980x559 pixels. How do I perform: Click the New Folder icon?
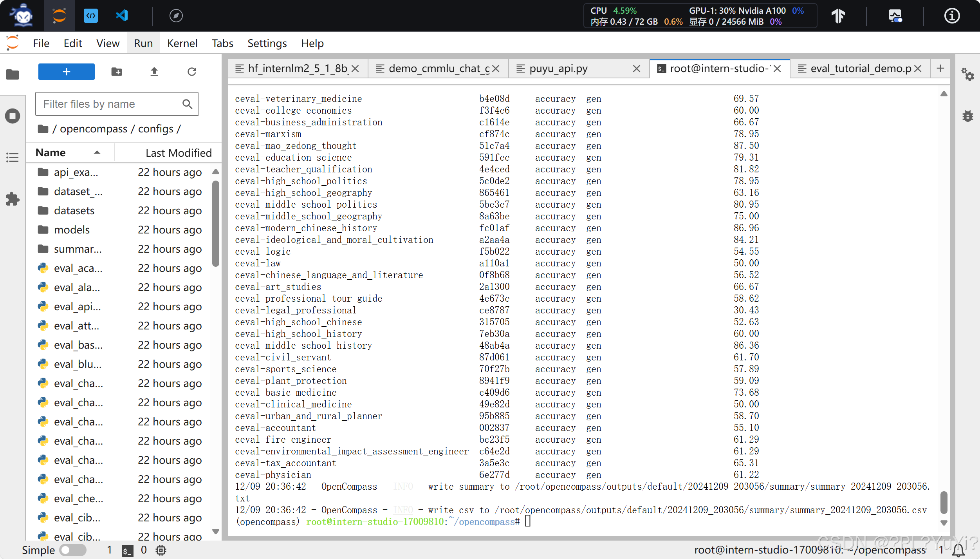point(116,72)
